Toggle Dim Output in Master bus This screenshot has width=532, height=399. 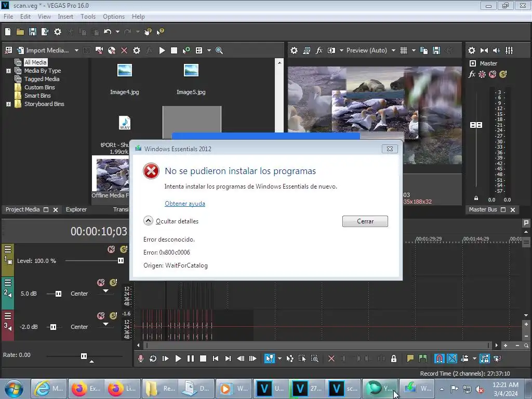click(x=496, y=50)
